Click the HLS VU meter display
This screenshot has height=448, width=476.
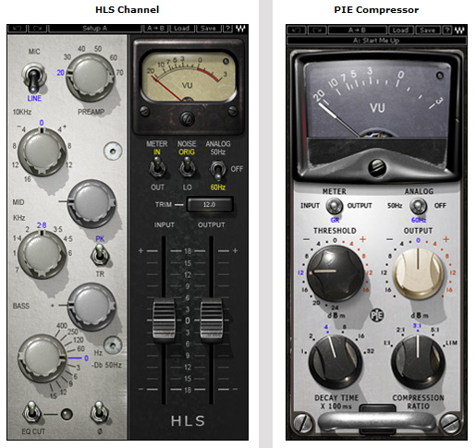coord(188,77)
